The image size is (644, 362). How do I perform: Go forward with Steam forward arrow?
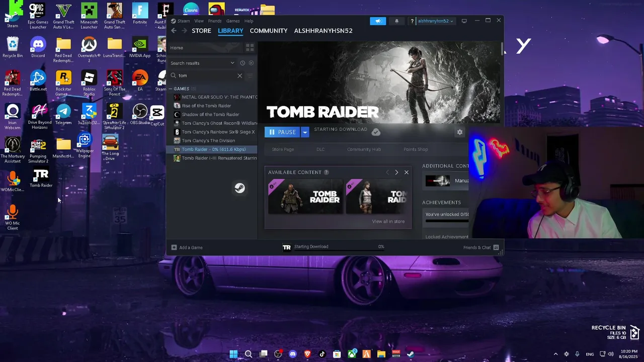pyautogui.click(x=184, y=31)
